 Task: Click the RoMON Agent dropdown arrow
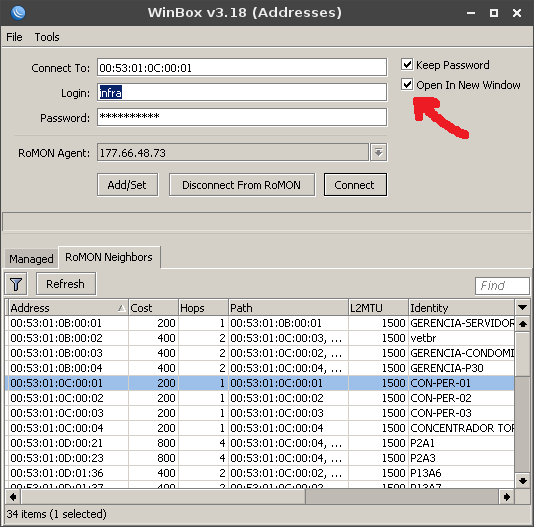(x=378, y=152)
